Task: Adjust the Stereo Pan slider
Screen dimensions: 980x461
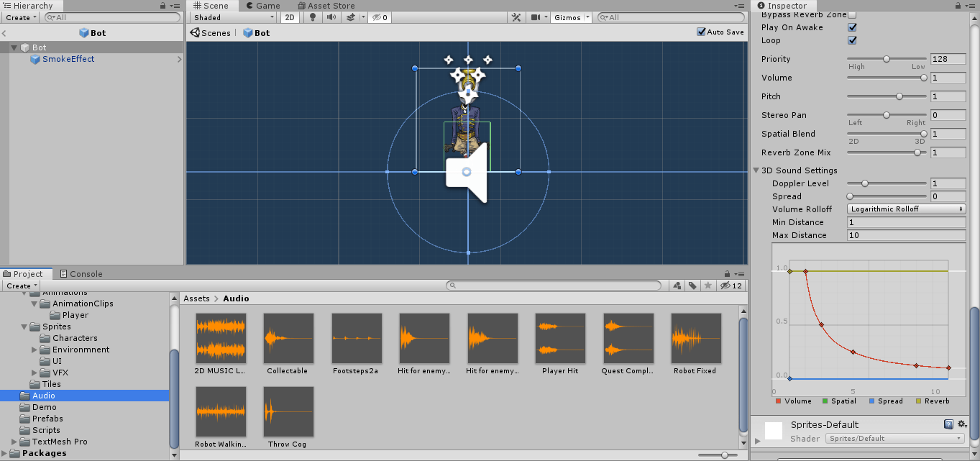Action: coord(887,115)
